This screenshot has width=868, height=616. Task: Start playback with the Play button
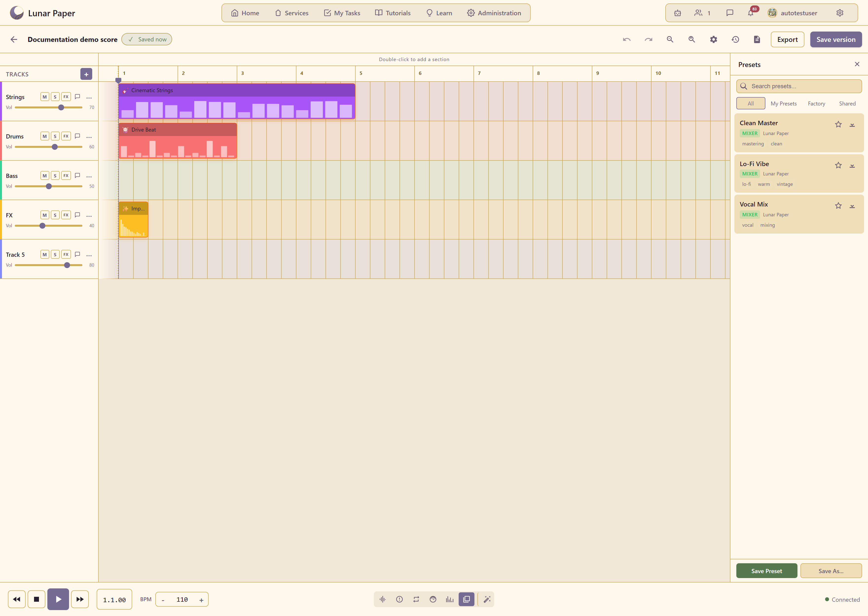[58, 599]
